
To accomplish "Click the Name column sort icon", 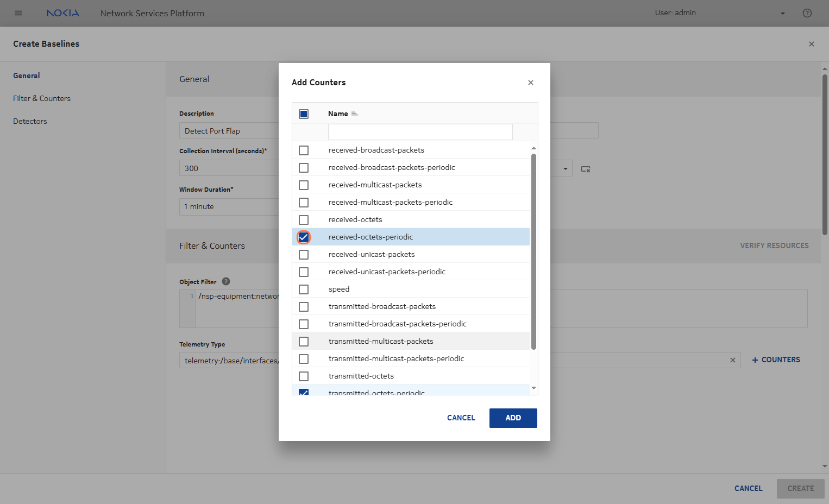I will (x=355, y=114).
